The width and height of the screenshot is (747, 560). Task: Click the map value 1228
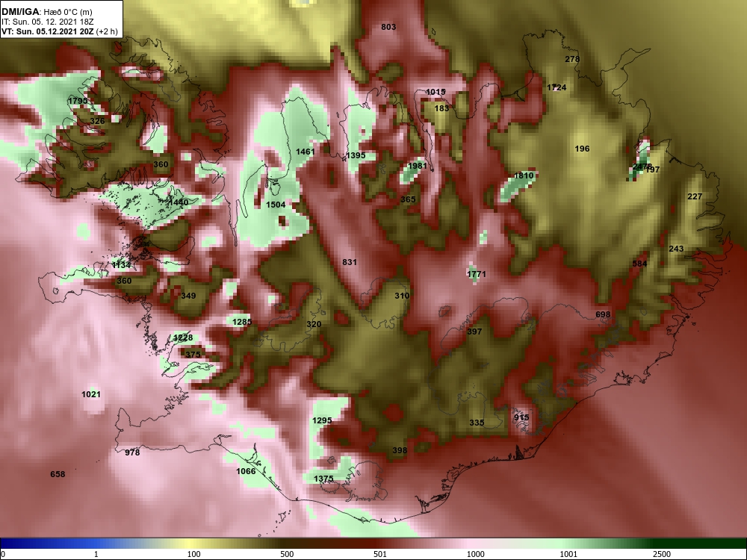coord(183,337)
